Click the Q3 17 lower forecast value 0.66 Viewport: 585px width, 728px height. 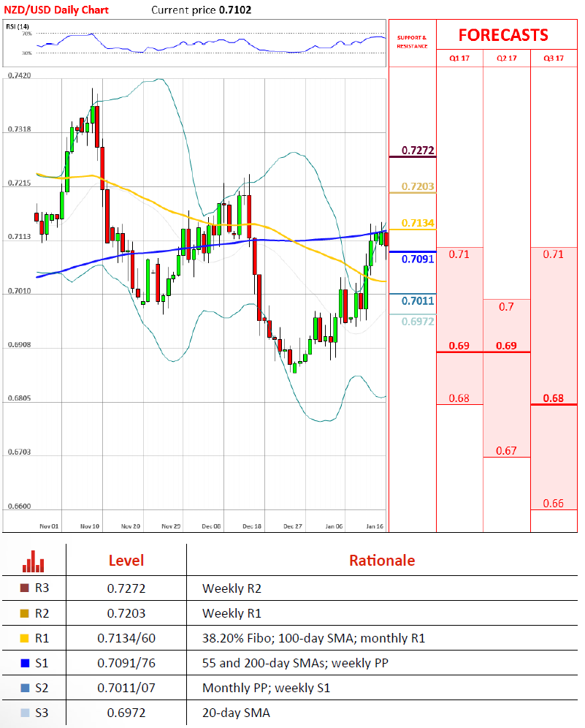point(553,504)
